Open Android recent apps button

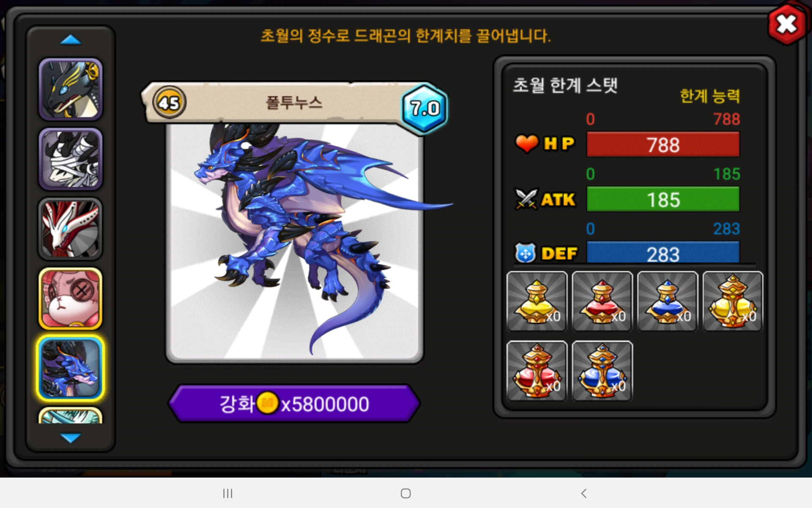(228, 493)
